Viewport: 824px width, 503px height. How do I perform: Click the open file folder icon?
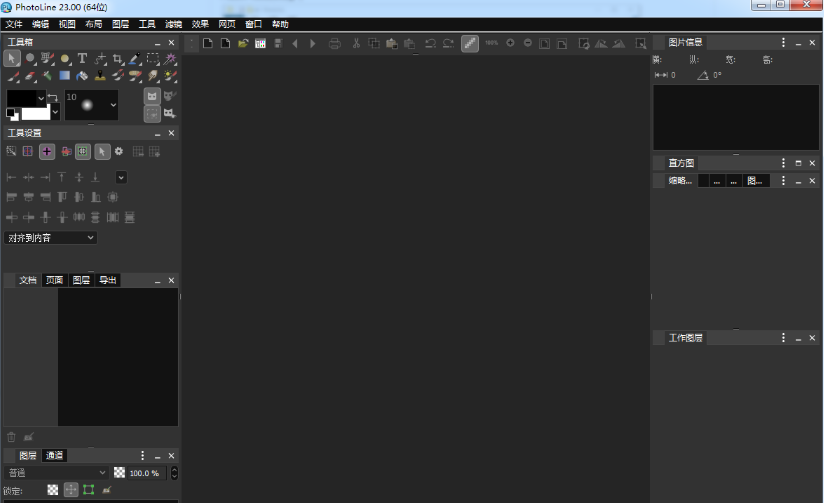(x=243, y=43)
